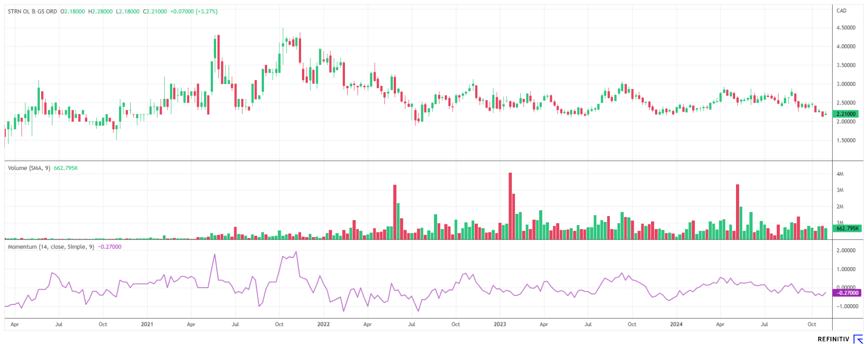Click the green 2.21000 current price tag
Viewport: 868px width, 344px height.
[845, 114]
